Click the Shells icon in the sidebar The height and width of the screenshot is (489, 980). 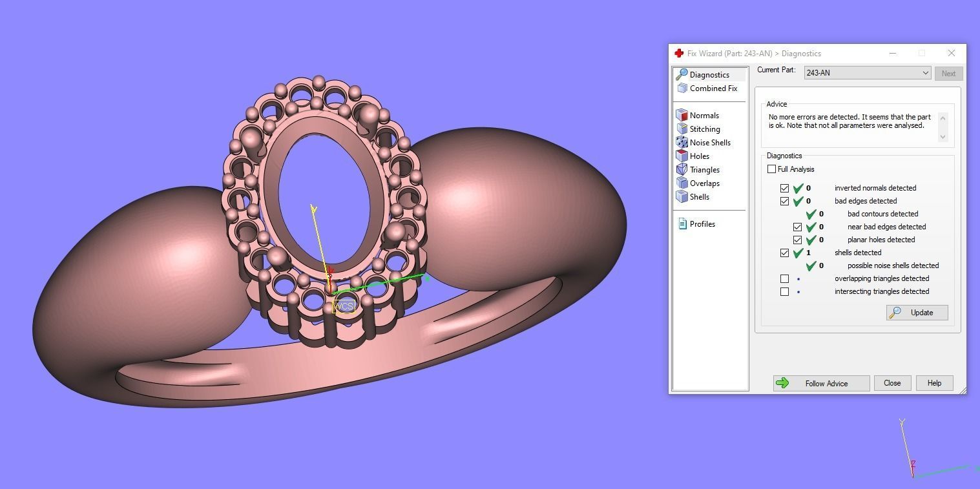pos(682,197)
